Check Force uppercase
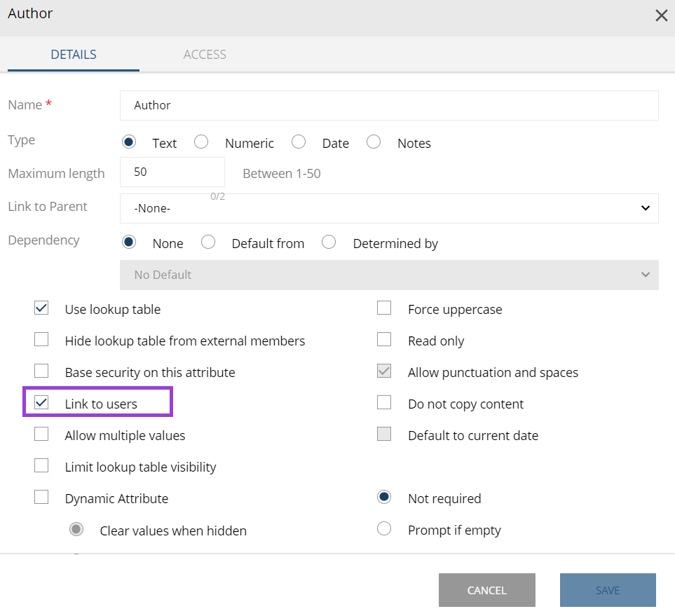675x616 pixels. (384, 308)
